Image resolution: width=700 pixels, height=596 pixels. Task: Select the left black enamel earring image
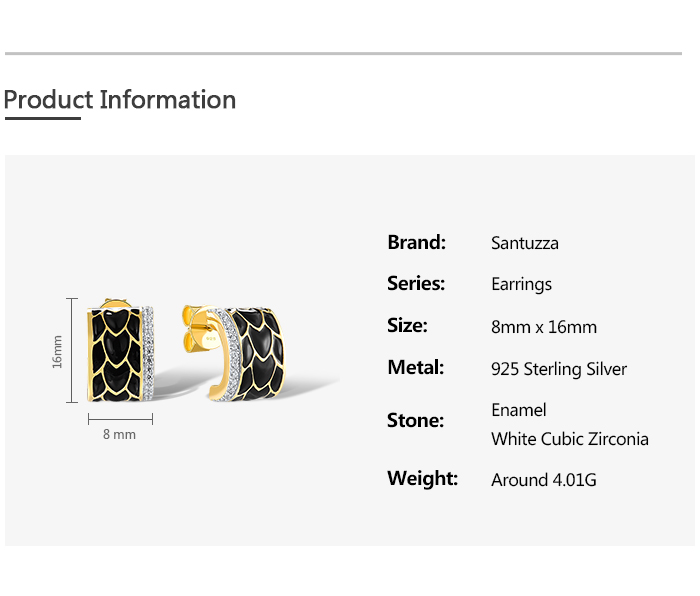pos(120,350)
